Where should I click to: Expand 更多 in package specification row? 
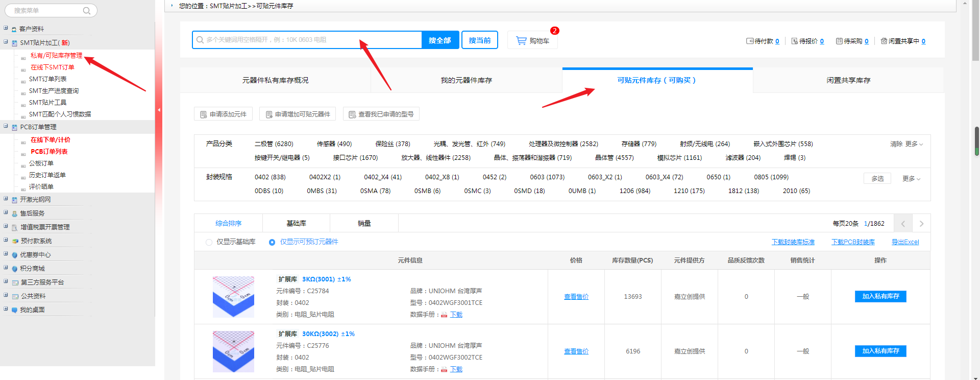click(911, 179)
